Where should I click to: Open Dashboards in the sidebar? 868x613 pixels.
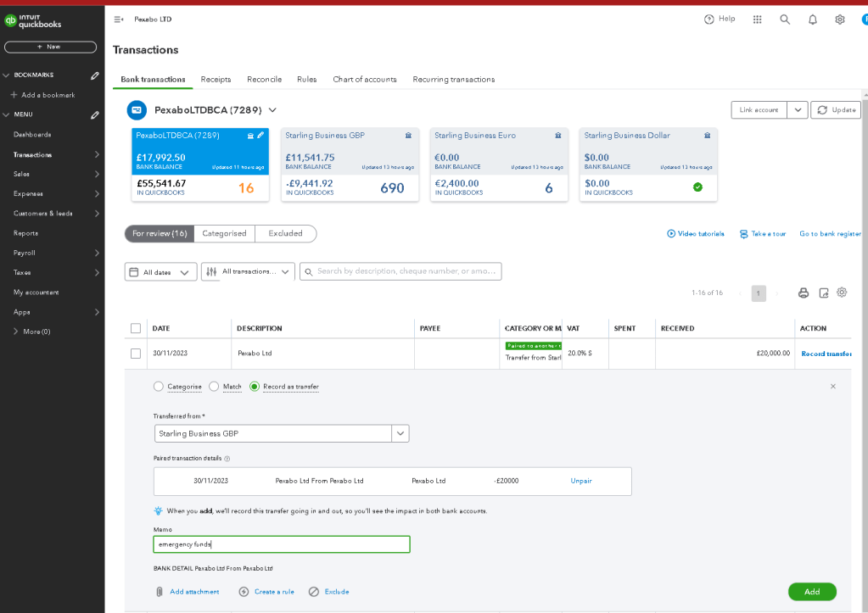[x=32, y=135]
